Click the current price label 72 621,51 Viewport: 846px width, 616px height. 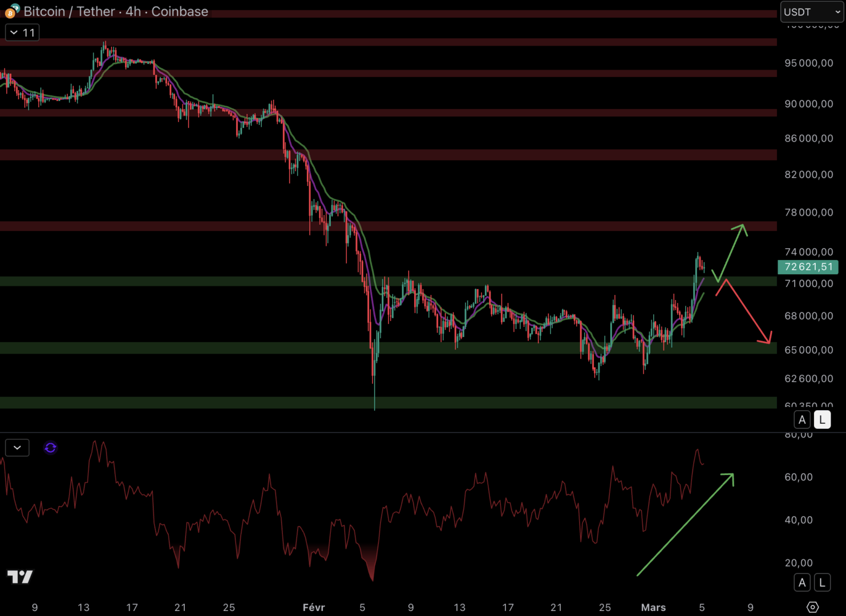pyautogui.click(x=808, y=266)
